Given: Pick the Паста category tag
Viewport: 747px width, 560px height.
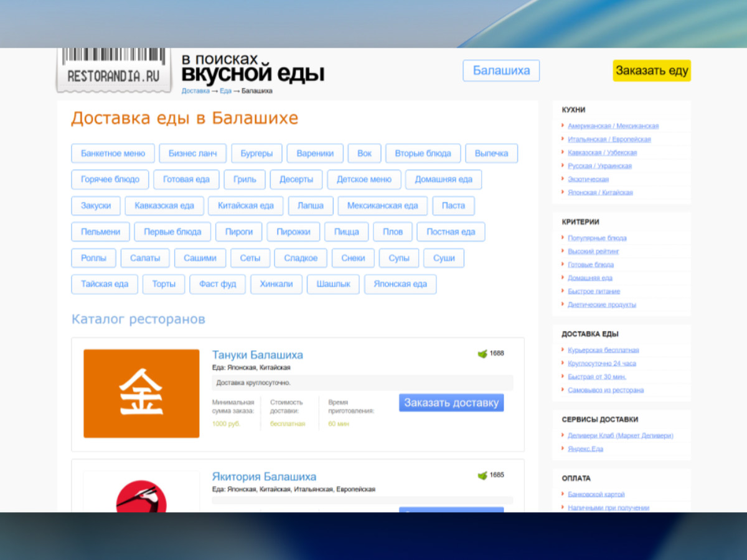Looking at the screenshot, I should pyautogui.click(x=453, y=205).
